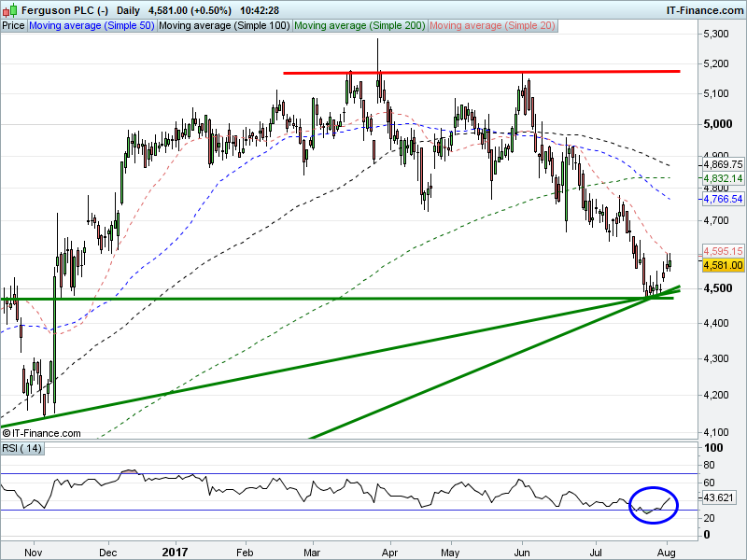The height and width of the screenshot is (560, 747).
Task: Select Moving average (Simple 200) legend
Action: (x=359, y=26)
